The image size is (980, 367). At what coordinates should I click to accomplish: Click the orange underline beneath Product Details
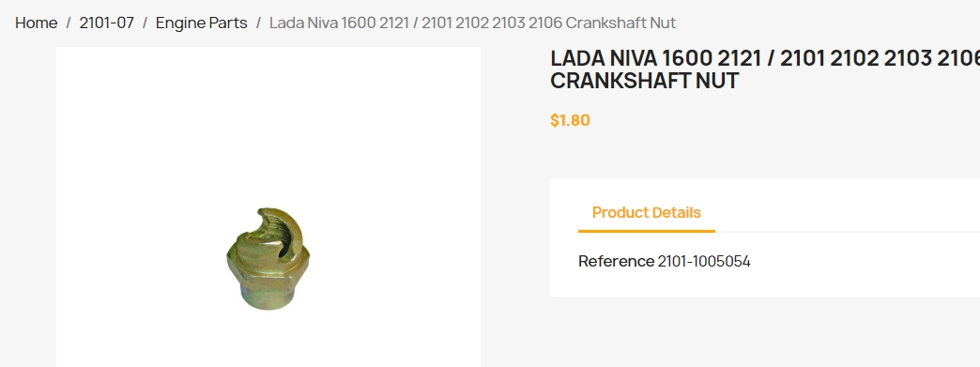point(646,231)
